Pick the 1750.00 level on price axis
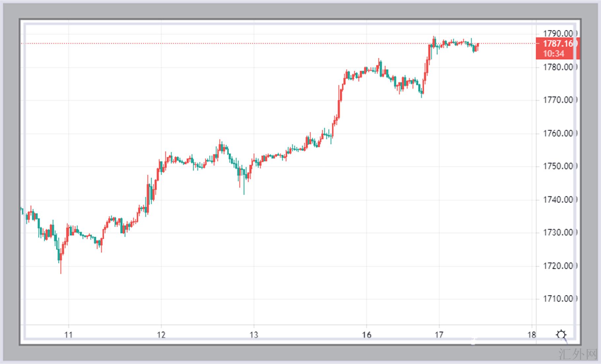Screen dimensions: 601x364 [558, 166]
